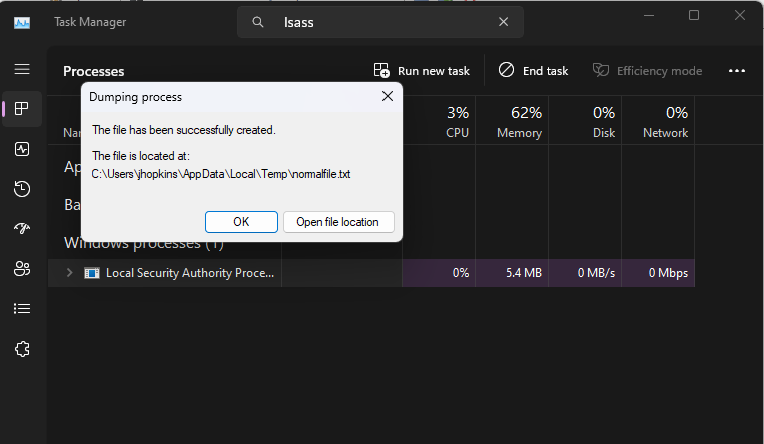Expand Local Security Authority Process row

pyautogui.click(x=70, y=273)
